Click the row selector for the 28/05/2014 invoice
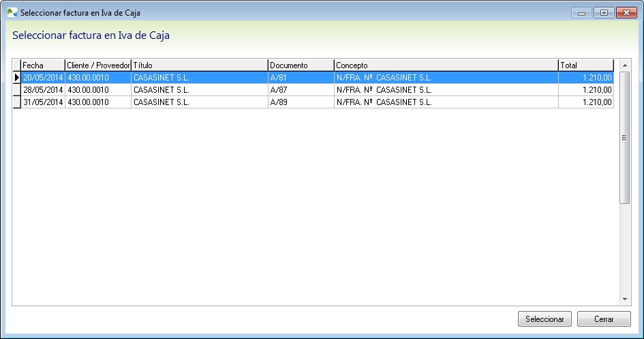This screenshot has height=339, width=644. [16, 89]
